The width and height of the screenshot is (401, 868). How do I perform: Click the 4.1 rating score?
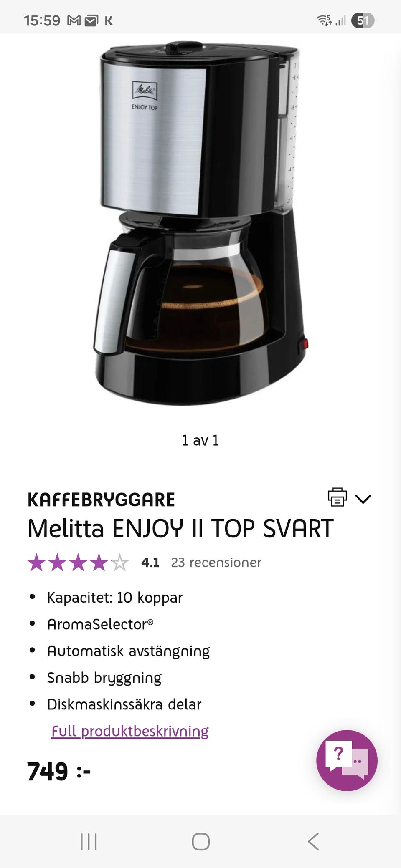click(x=150, y=563)
